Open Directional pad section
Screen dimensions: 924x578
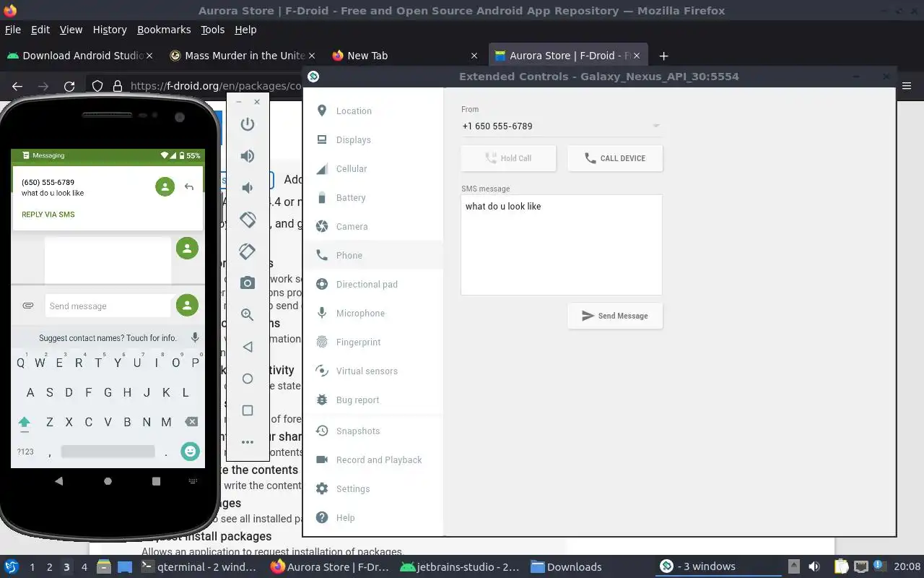373,284
